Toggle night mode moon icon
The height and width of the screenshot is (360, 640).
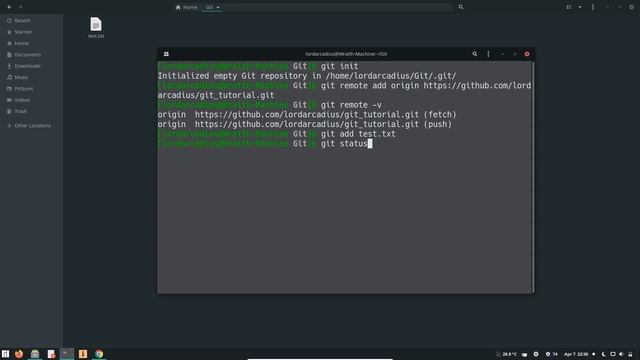(x=603, y=354)
